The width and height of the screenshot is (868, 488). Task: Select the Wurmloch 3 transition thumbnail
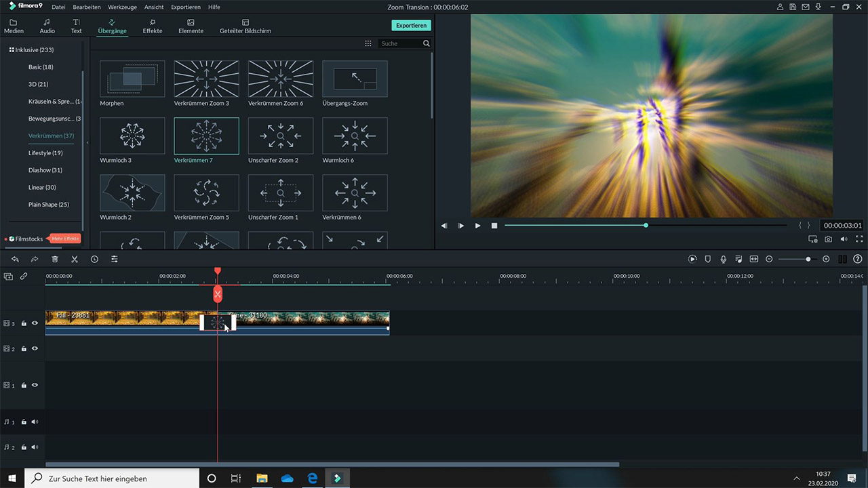click(x=132, y=136)
